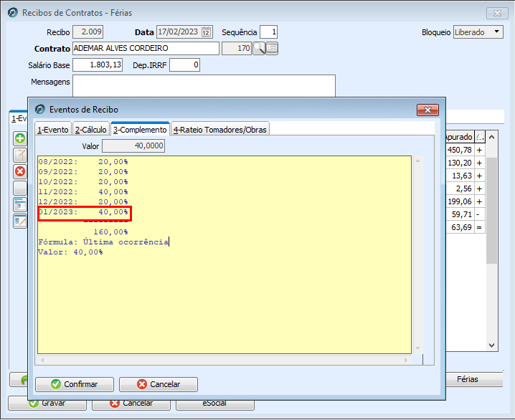Click the 160,00% total line
Screen dimensions: 515x420
click(x=110, y=232)
